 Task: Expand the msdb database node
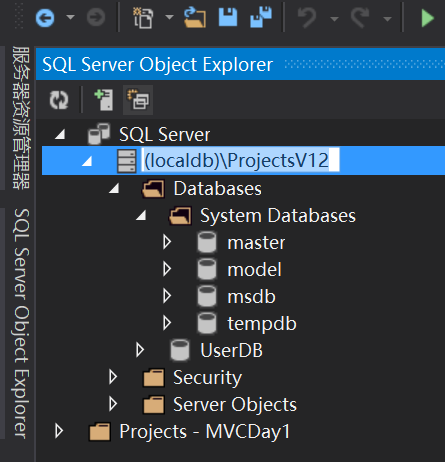(x=167, y=296)
